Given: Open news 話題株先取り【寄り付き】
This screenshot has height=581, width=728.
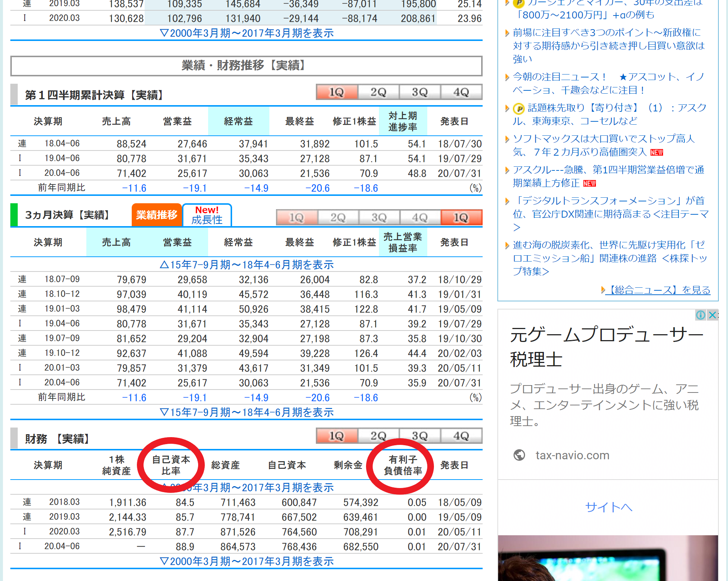Looking at the screenshot, I should coord(610,114).
